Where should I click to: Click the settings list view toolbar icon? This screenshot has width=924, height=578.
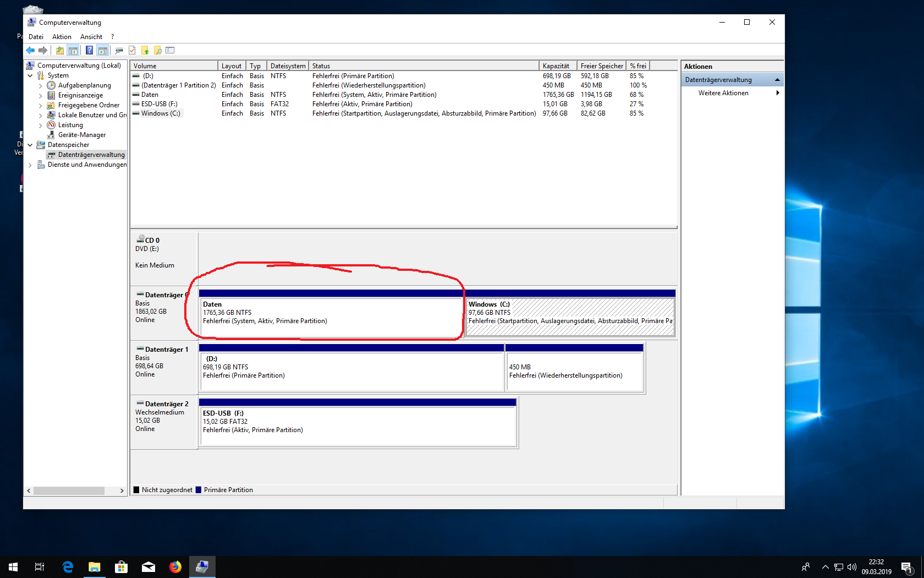[x=170, y=50]
